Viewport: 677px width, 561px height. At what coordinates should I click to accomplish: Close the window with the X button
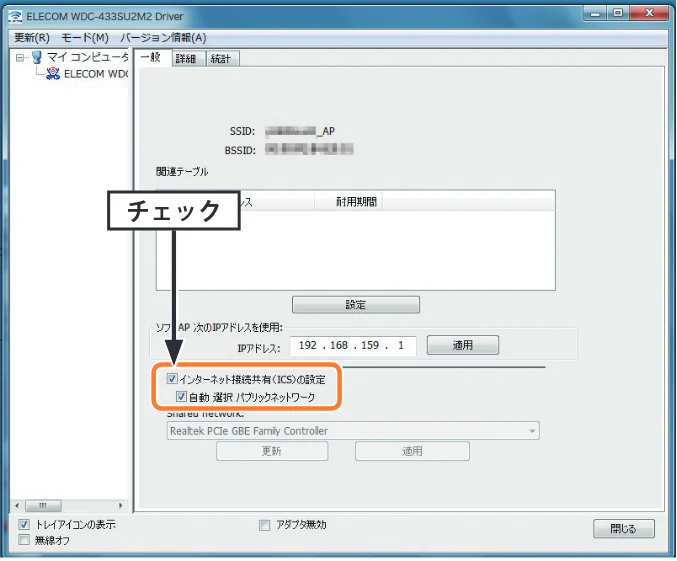coord(649,13)
